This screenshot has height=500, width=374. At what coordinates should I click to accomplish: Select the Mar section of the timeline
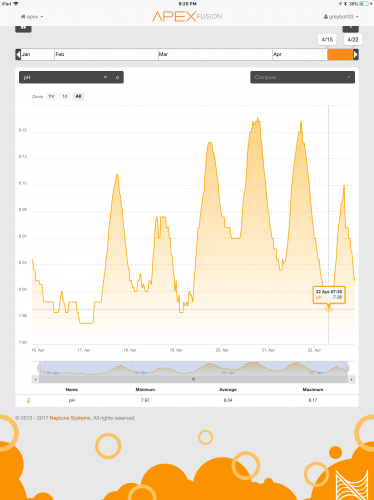215,54
